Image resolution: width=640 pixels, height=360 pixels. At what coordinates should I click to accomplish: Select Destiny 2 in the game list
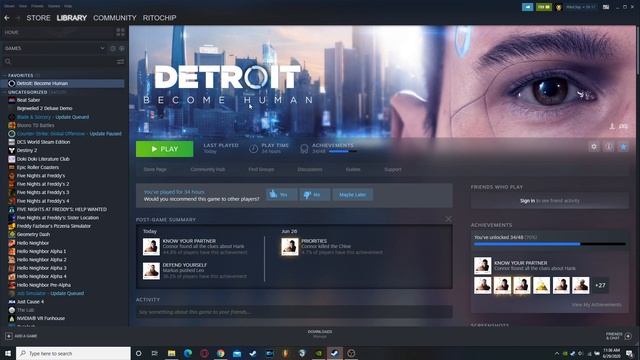point(27,150)
